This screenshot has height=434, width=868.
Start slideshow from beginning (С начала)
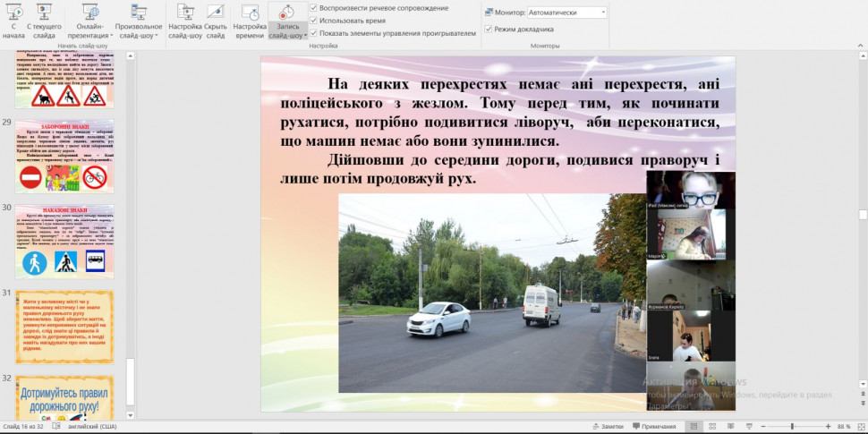click(x=13, y=21)
